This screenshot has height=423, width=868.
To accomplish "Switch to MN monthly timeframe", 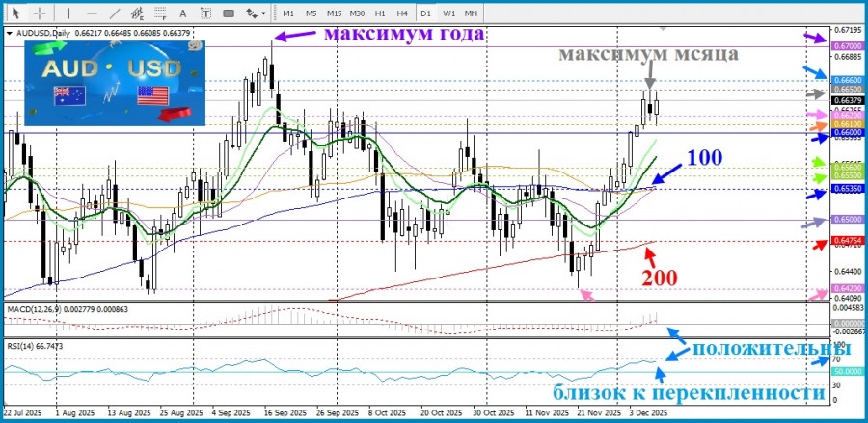I will [x=471, y=13].
